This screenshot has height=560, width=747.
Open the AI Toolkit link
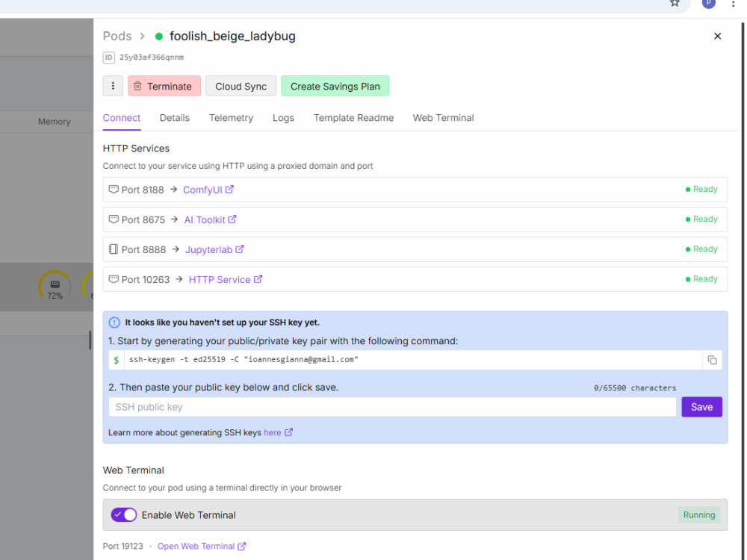pos(205,220)
